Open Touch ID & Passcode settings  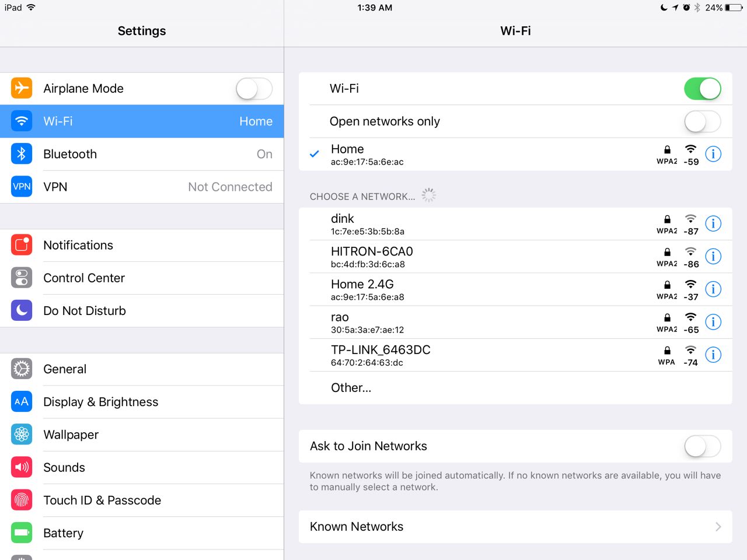point(142,500)
